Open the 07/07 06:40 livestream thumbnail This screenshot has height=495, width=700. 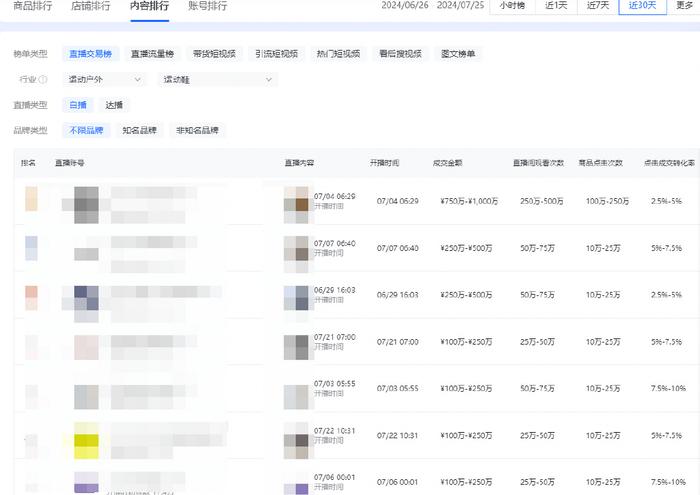pyautogui.click(x=297, y=248)
